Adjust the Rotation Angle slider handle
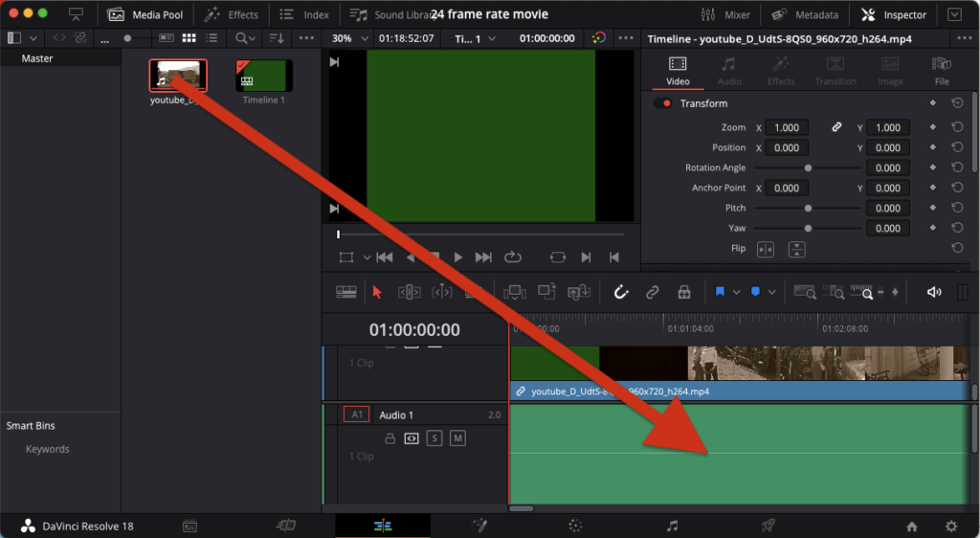 tap(808, 168)
